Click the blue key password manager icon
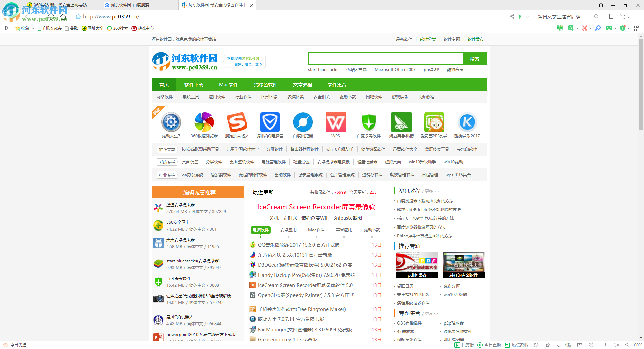 point(598,28)
